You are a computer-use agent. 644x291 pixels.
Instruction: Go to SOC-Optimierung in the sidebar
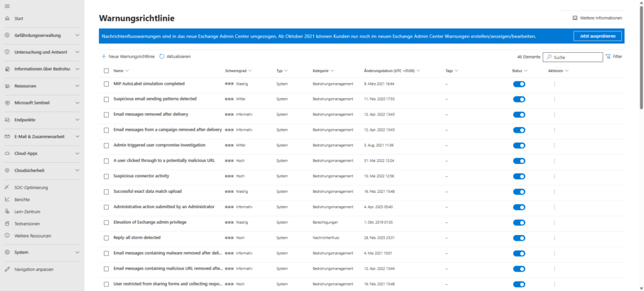pos(31,187)
